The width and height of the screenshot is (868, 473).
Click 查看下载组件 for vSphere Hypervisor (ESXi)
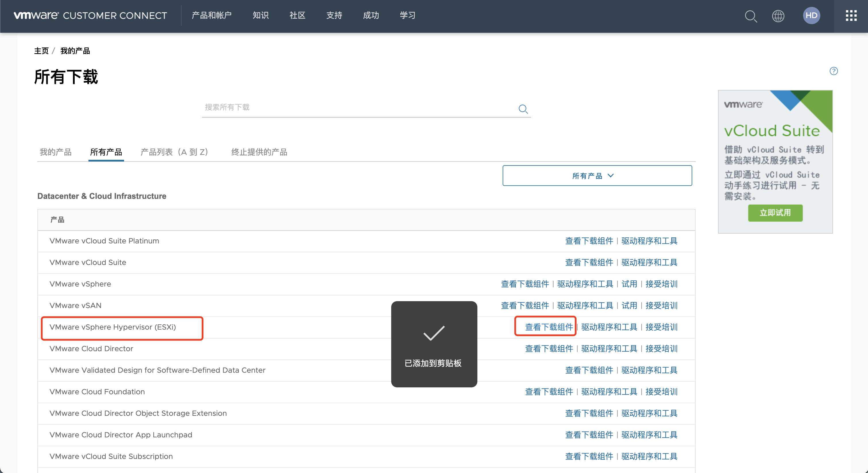point(549,327)
